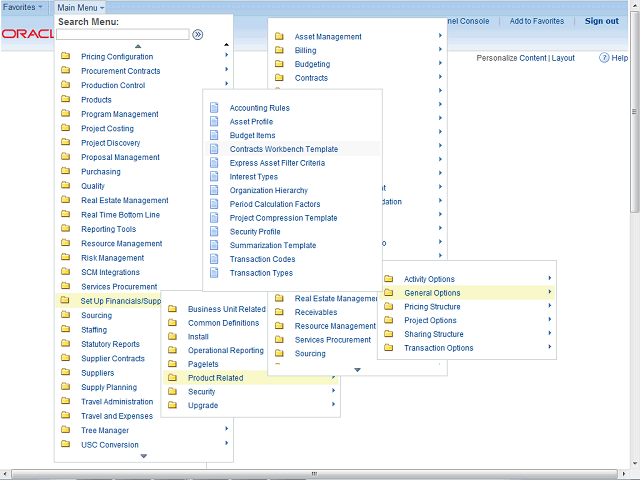Expand arrow next to Upgrade submenu

[333, 404]
